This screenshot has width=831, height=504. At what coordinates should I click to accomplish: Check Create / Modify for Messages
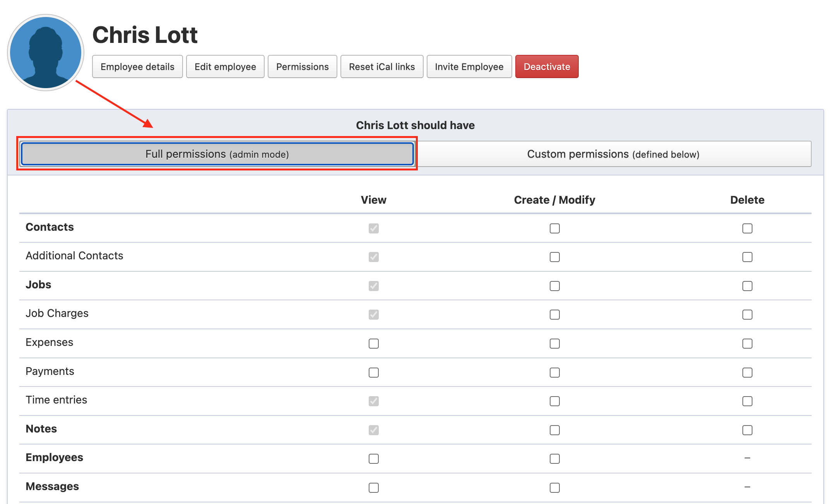554,488
